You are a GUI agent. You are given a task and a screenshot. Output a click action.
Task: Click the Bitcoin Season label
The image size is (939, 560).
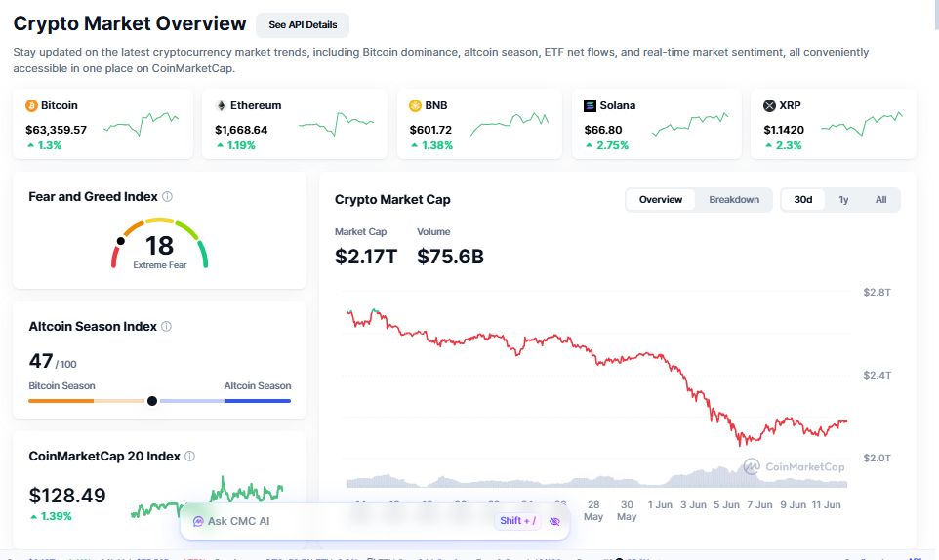pyautogui.click(x=61, y=386)
